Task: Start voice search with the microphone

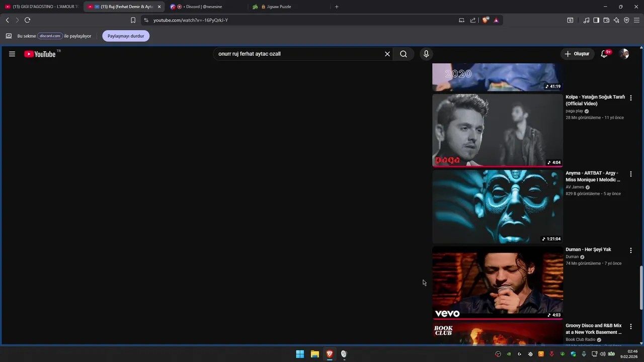Action: 426,54
